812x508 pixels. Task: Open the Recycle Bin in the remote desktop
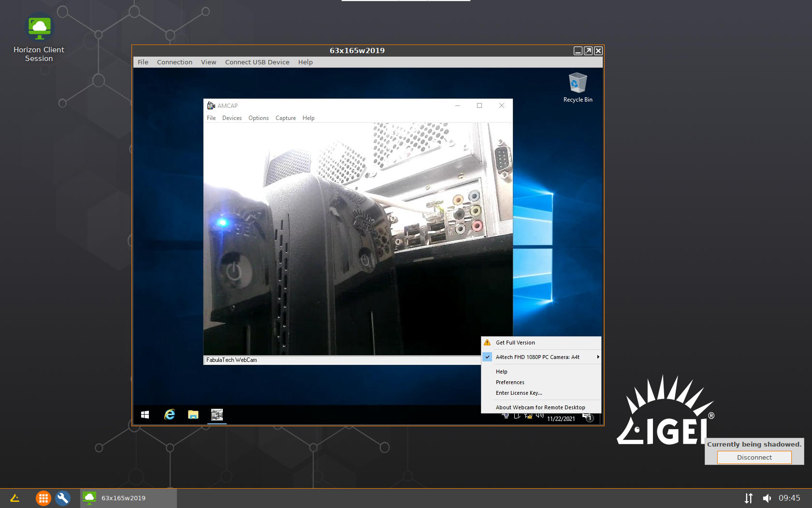pos(578,88)
